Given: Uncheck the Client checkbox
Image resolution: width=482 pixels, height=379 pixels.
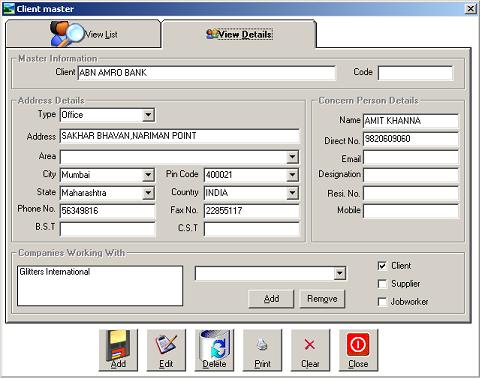Looking at the screenshot, I should click(x=382, y=266).
